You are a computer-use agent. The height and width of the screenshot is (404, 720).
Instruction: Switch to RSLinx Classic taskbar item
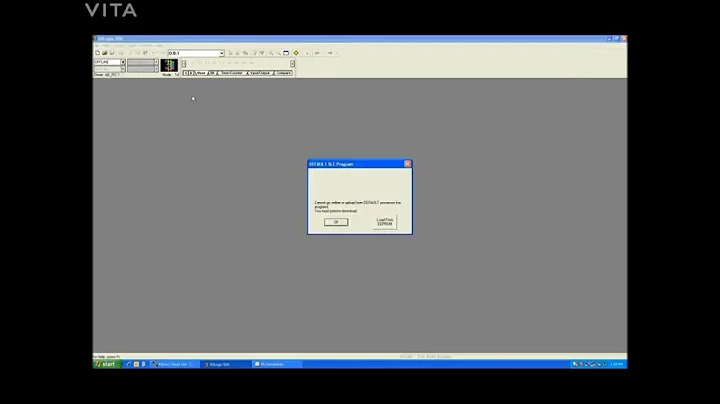pos(174,364)
